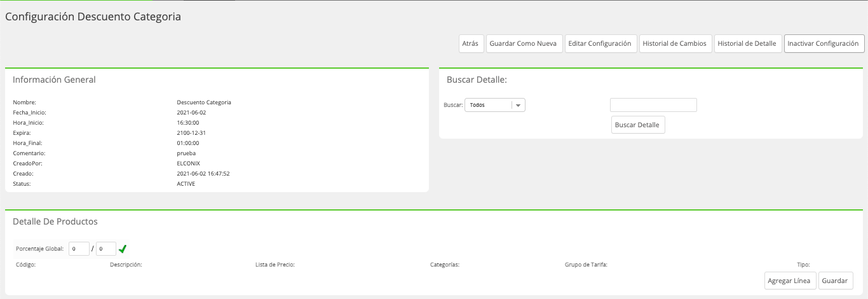Select the ACTIVE status value
Screen dimensions: 868x299
point(186,184)
